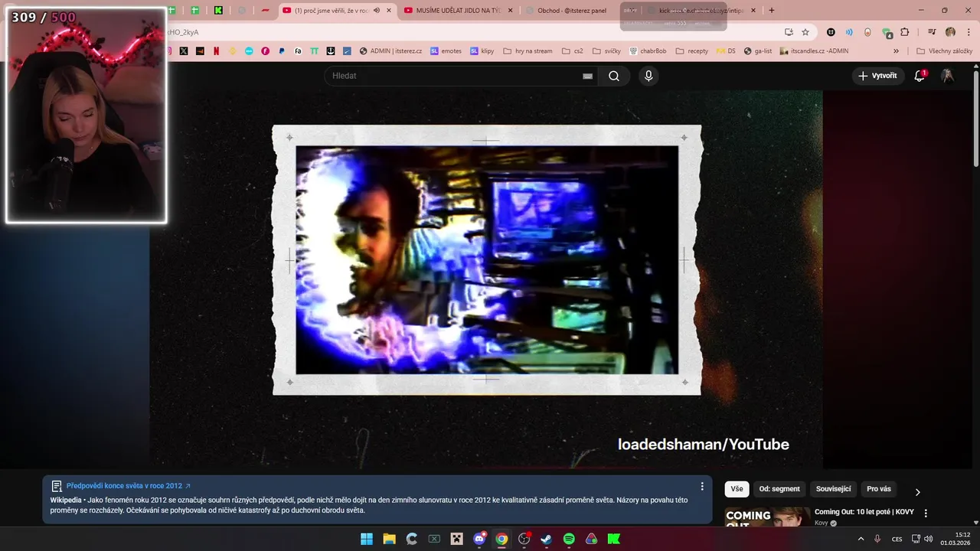Open the klipy bookmark

(482, 51)
